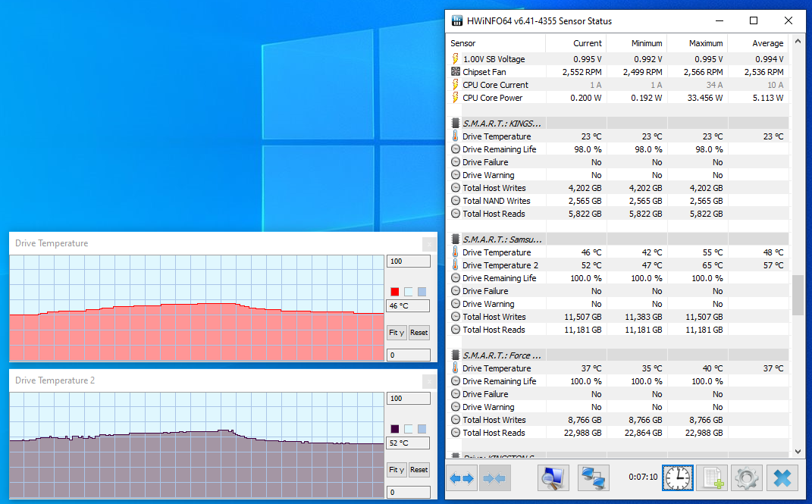
Task: Select the S.M.A.R.T.: Samsu... sensor group
Action: [x=502, y=239]
